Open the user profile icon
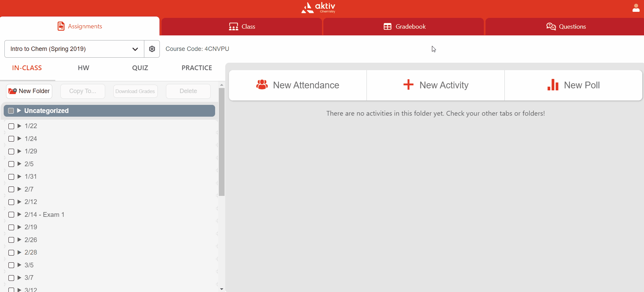This screenshot has height=292, width=644. (636, 8)
